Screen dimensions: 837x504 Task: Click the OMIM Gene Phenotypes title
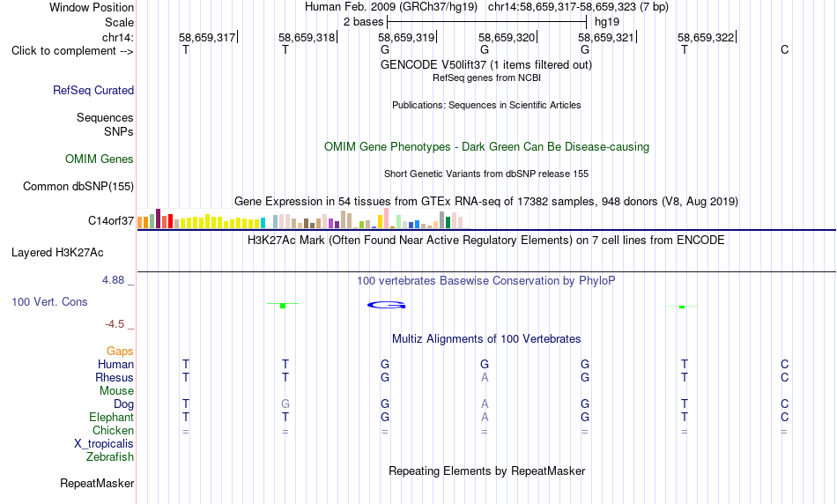pyautogui.click(x=487, y=147)
